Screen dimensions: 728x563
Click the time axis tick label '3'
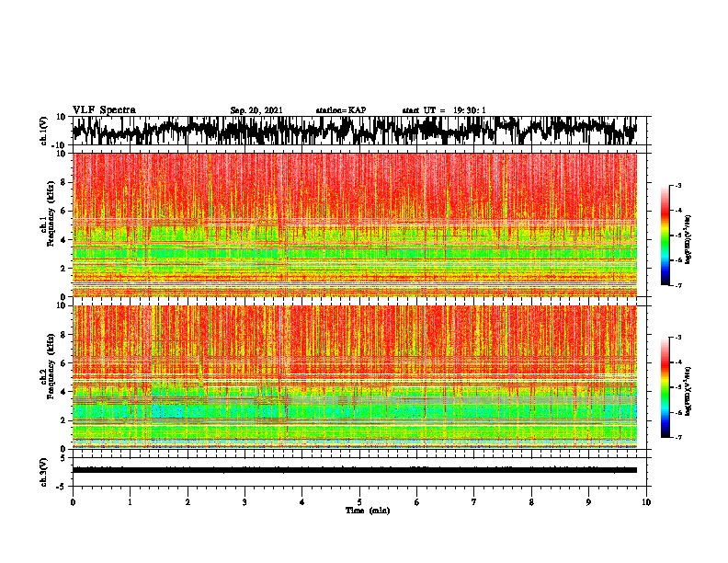(x=245, y=502)
